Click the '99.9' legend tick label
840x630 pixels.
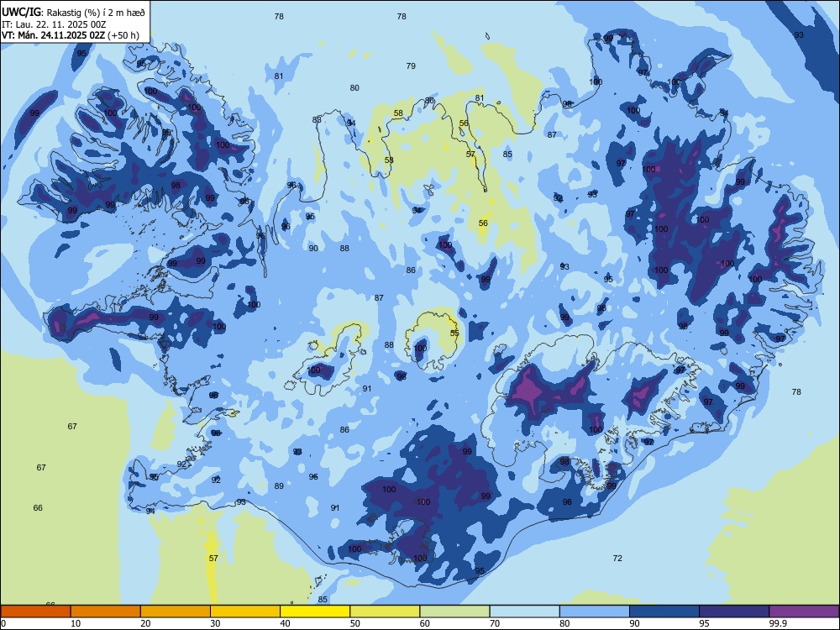point(778,623)
